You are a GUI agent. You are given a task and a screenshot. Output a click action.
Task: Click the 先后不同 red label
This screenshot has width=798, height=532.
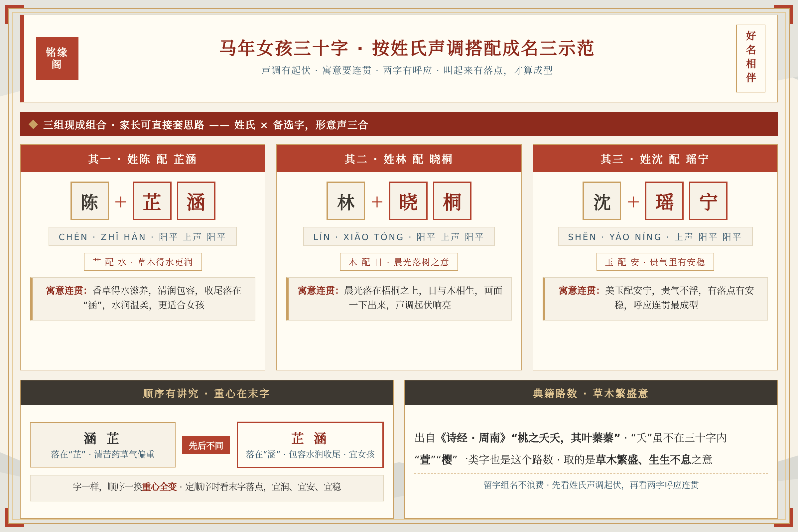point(206,445)
